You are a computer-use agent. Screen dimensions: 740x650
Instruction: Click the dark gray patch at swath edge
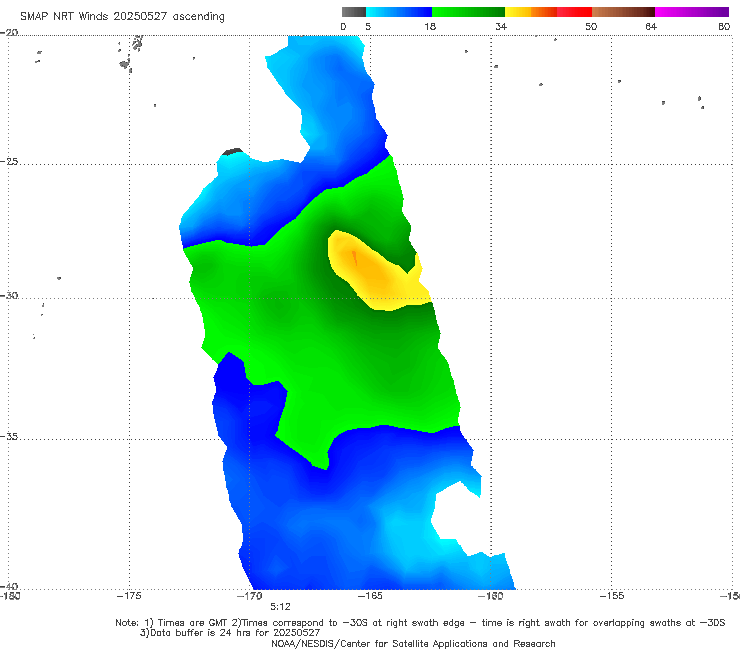pyautogui.click(x=233, y=151)
